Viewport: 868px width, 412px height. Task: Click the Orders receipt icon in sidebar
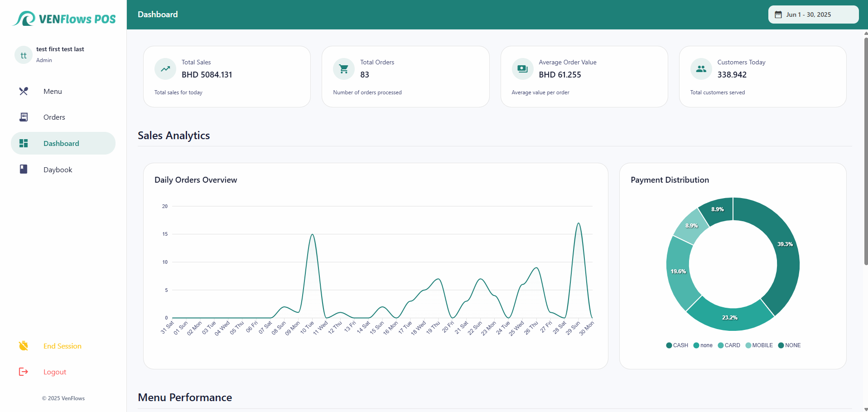(x=24, y=117)
